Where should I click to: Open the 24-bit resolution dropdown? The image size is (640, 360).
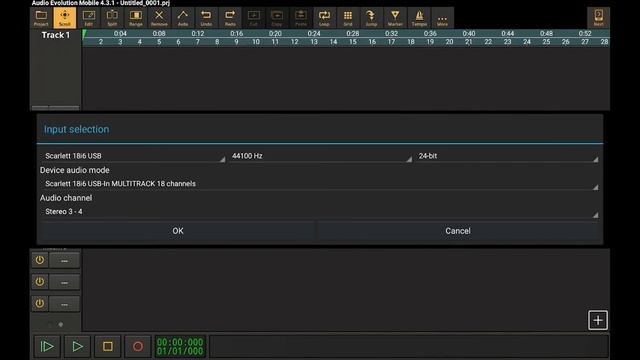507,156
